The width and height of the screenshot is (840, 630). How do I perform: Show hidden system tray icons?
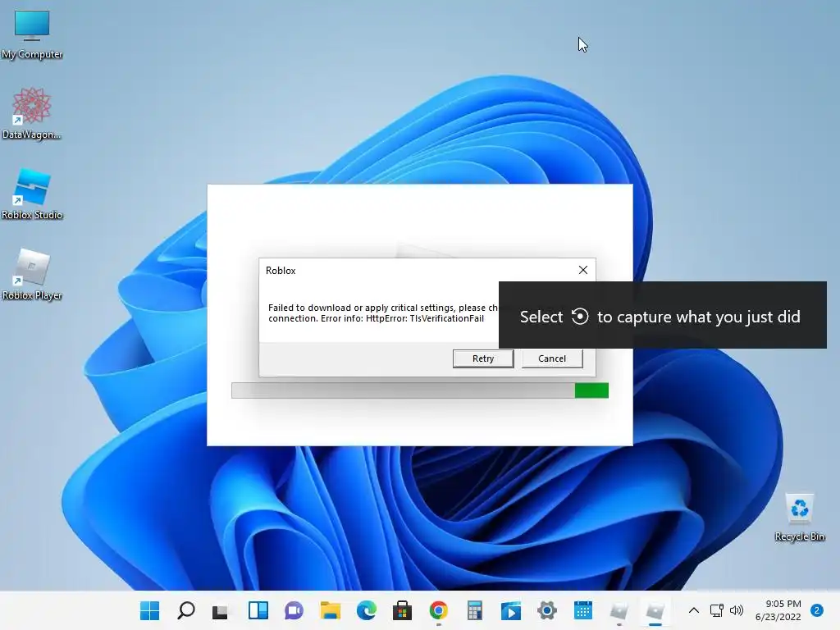tap(694, 610)
